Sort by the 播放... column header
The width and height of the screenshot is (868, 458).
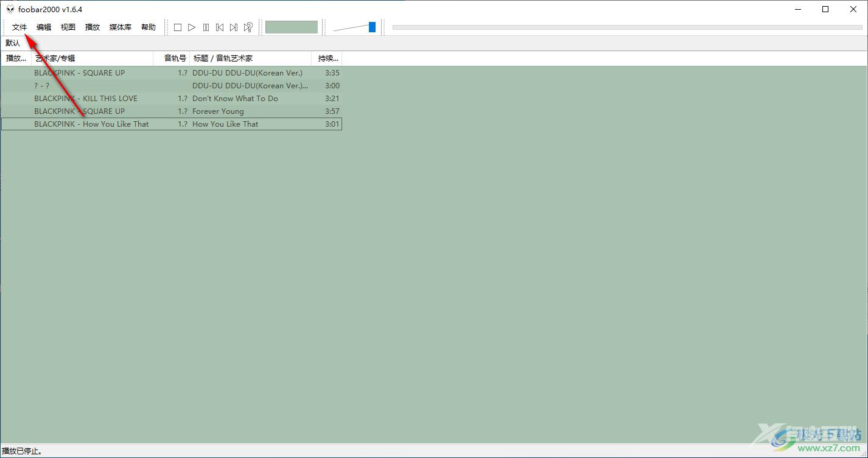pyautogui.click(x=16, y=58)
